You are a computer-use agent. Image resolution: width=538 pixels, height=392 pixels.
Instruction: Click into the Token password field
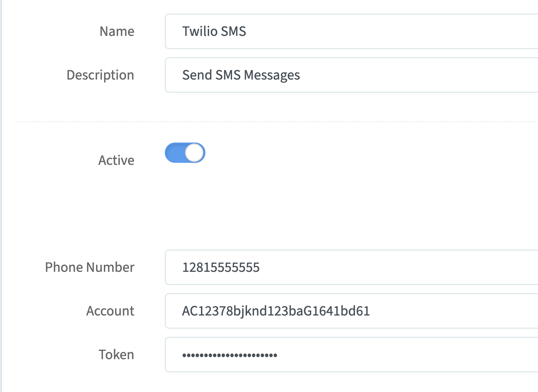[352, 355]
